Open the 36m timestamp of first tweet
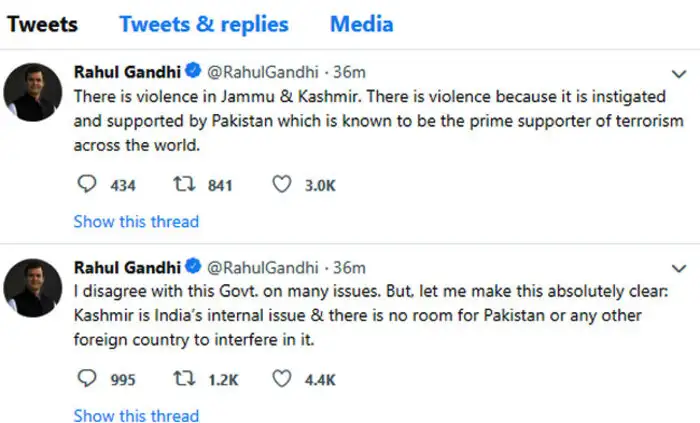The image size is (700, 423). [x=348, y=73]
